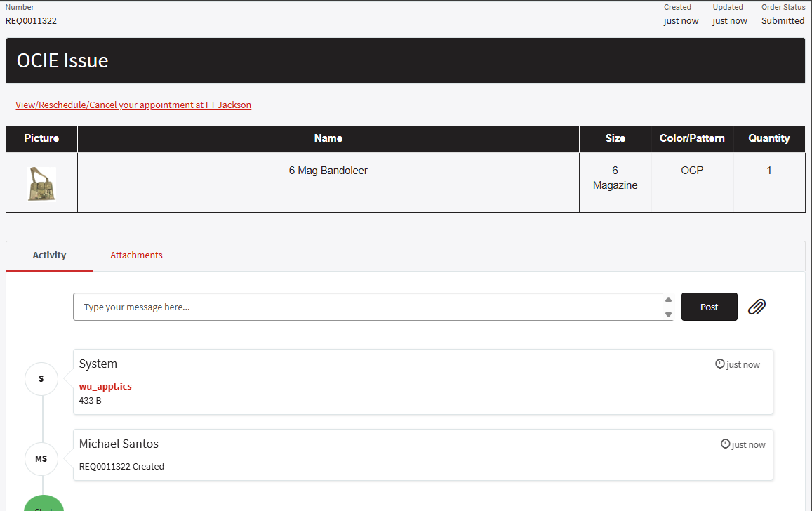Switch to the Attachments tab
Image resolution: width=812 pixels, height=511 pixels.
click(136, 255)
